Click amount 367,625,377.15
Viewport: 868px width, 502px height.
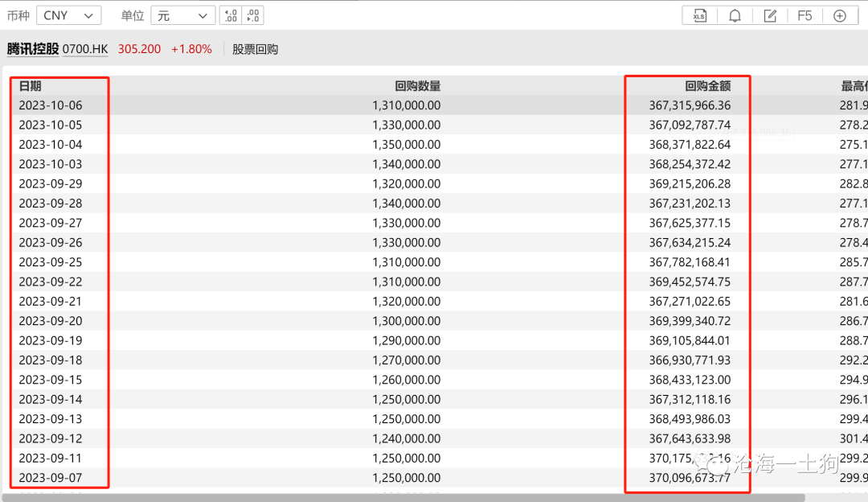pos(690,223)
